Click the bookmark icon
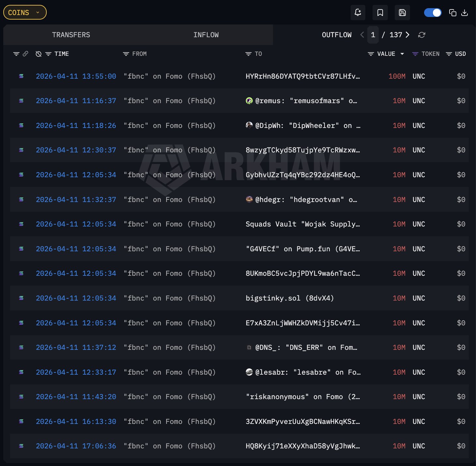The height and width of the screenshot is (466, 476). coord(380,13)
